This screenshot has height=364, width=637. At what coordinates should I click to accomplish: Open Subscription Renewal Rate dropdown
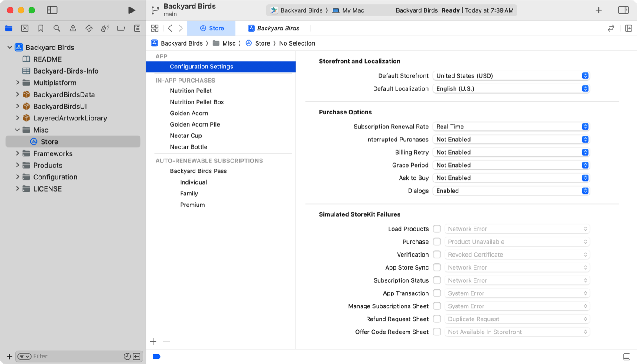(511, 127)
